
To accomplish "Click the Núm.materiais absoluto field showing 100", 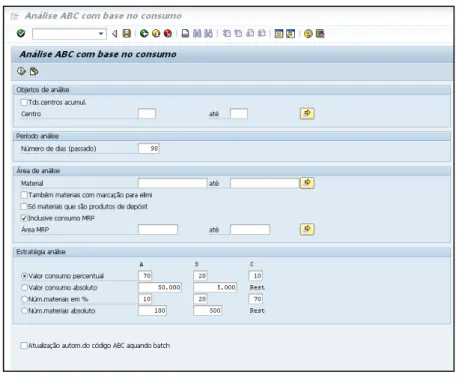I will tap(153, 311).
